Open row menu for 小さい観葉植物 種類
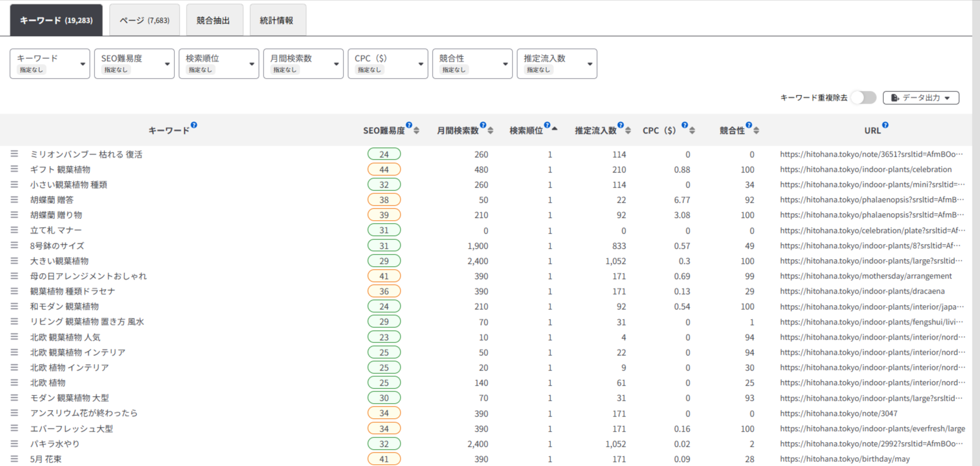The image size is (980, 466). [14, 184]
